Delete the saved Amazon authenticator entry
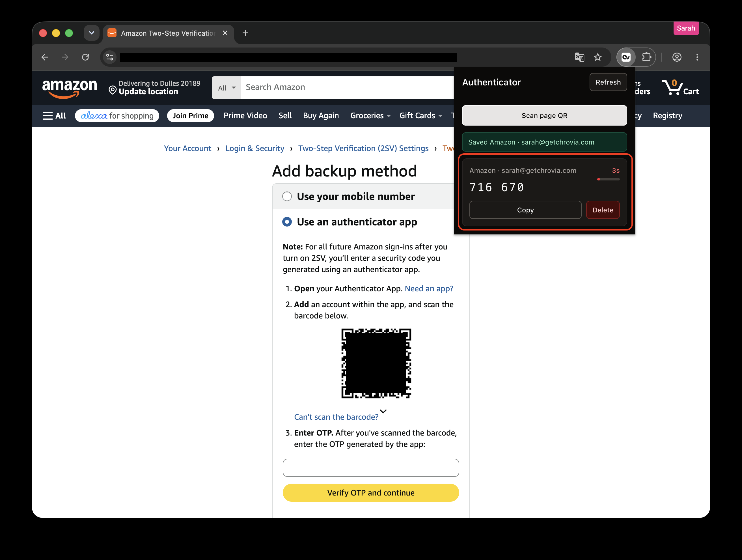The width and height of the screenshot is (742, 560). point(603,210)
